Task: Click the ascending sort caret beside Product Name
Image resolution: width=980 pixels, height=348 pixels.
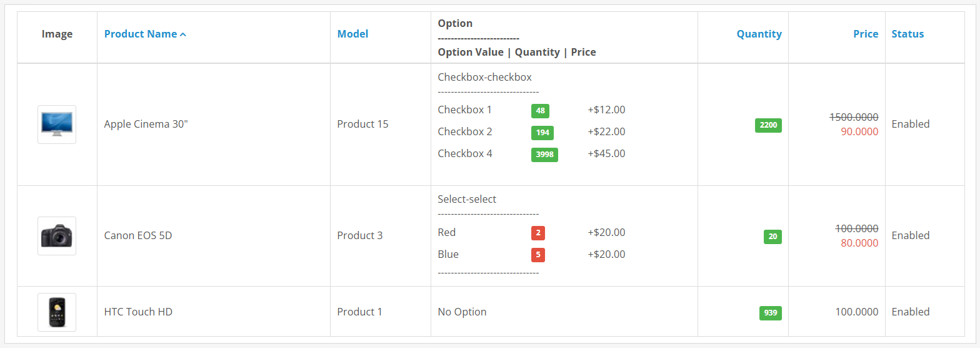Action: (x=183, y=34)
